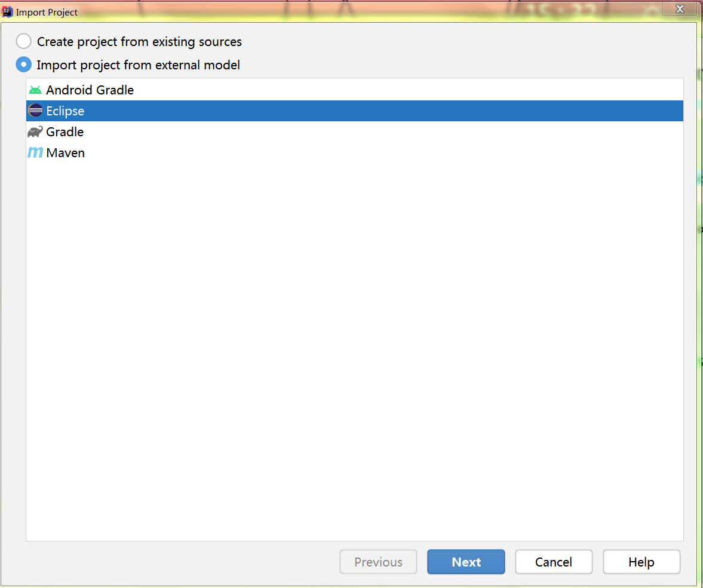
Task: Click the Gradle elephant icon
Action: [x=34, y=131]
